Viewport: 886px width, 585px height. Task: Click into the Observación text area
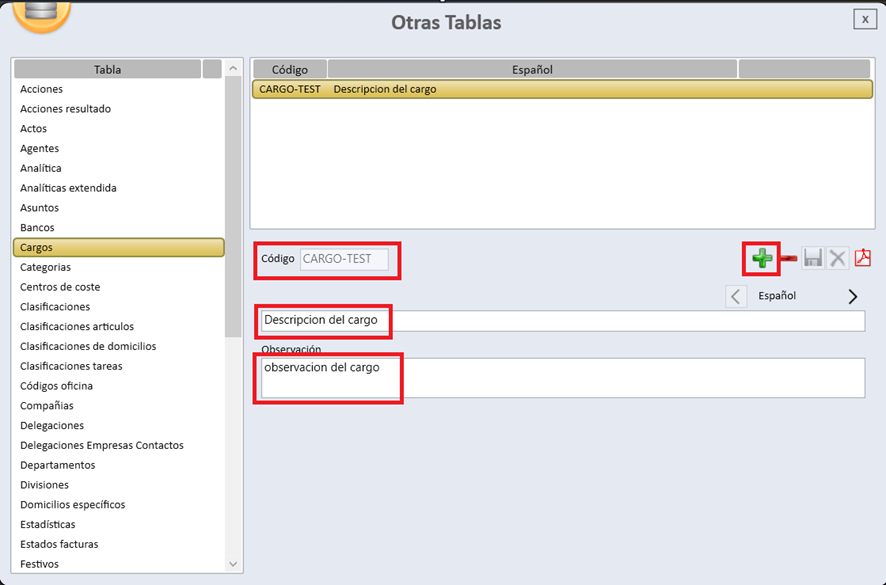coord(560,378)
